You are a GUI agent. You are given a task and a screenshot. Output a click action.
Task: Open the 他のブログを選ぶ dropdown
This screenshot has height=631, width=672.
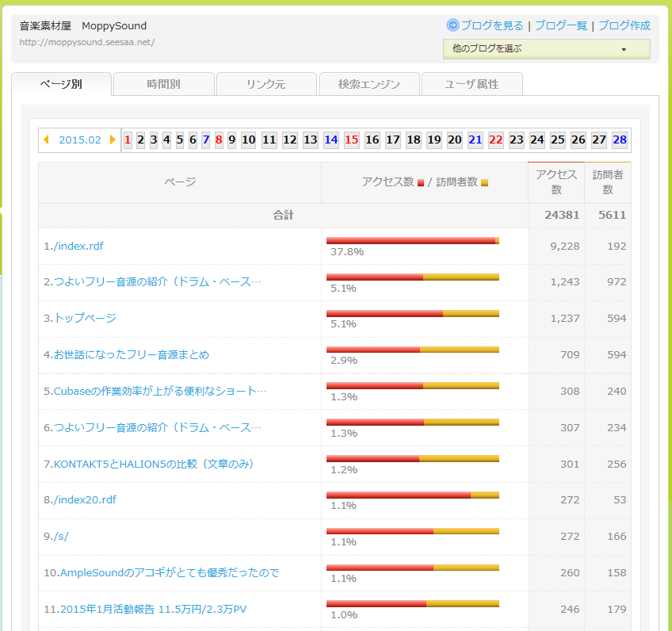546,49
